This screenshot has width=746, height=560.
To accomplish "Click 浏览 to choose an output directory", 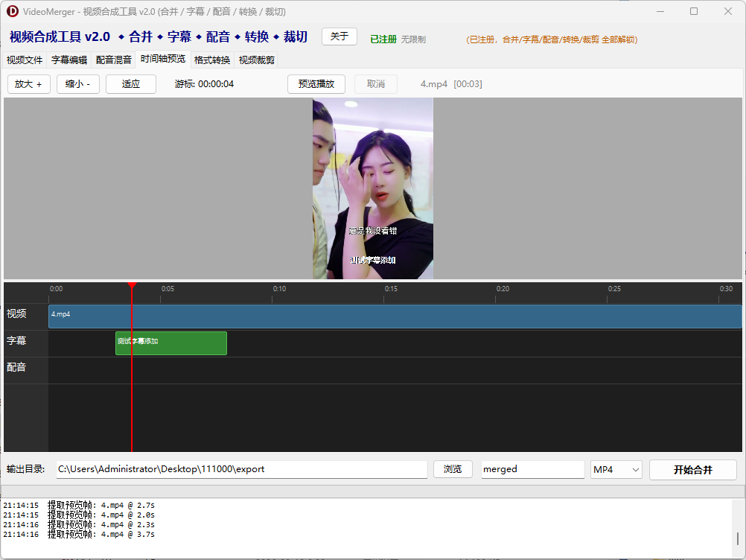I will [453, 469].
